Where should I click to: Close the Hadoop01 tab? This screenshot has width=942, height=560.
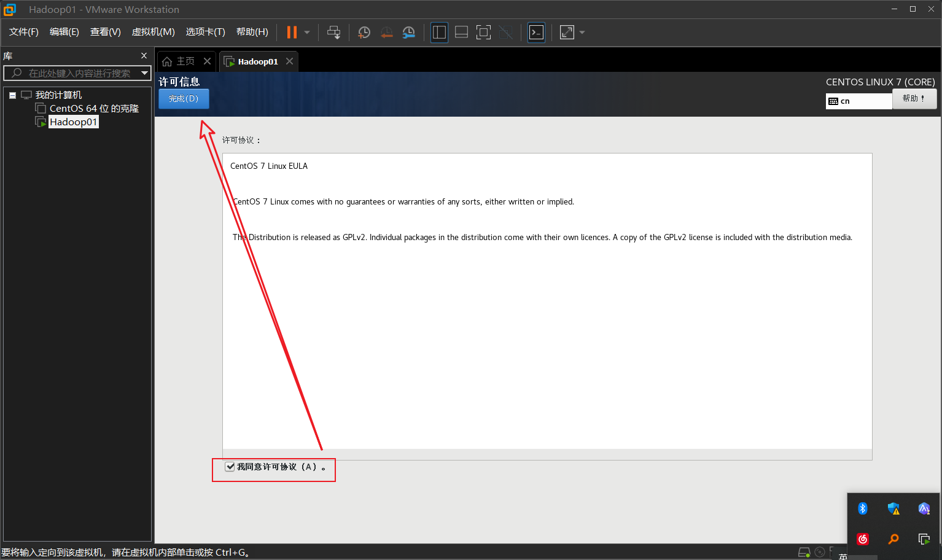(x=289, y=61)
